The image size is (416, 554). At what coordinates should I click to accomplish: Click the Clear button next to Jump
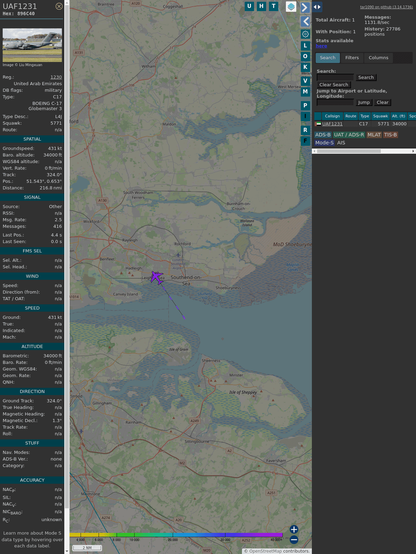(382, 102)
